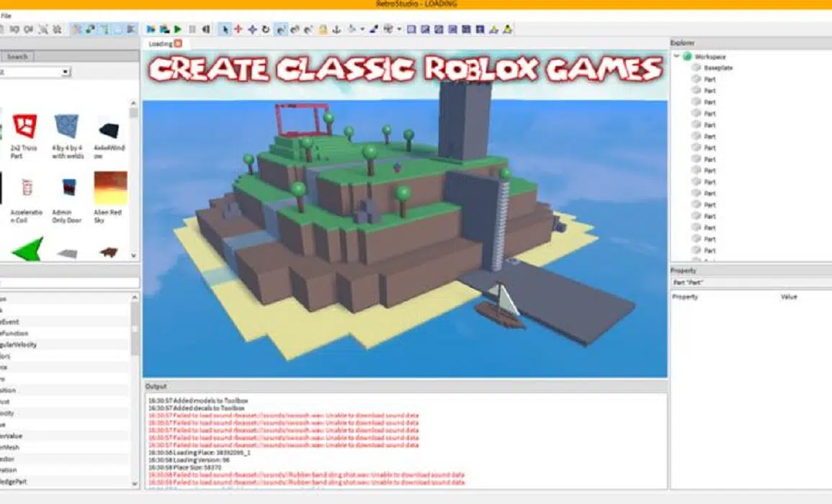Activate the Rotate tool
The image size is (832, 504).
point(266,30)
